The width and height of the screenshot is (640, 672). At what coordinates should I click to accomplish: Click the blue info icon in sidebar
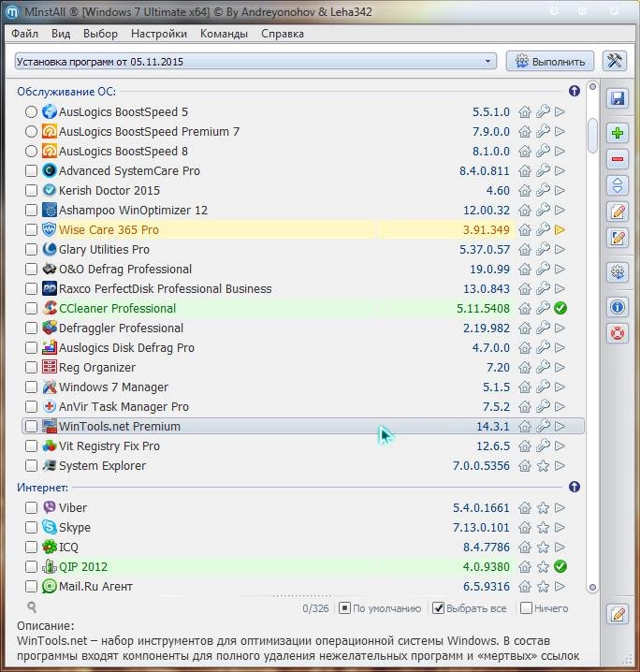(x=618, y=307)
